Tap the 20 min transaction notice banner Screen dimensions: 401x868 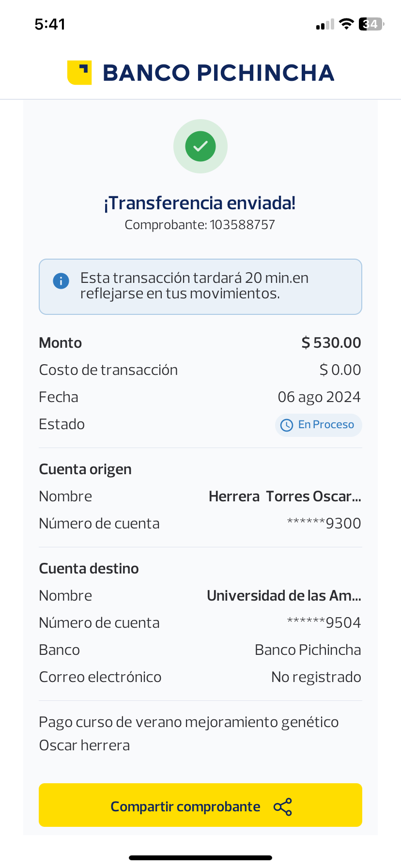click(x=200, y=286)
